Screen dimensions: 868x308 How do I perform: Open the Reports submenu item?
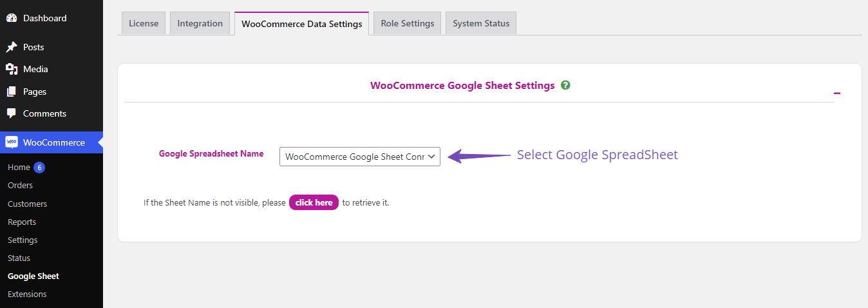click(22, 222)
